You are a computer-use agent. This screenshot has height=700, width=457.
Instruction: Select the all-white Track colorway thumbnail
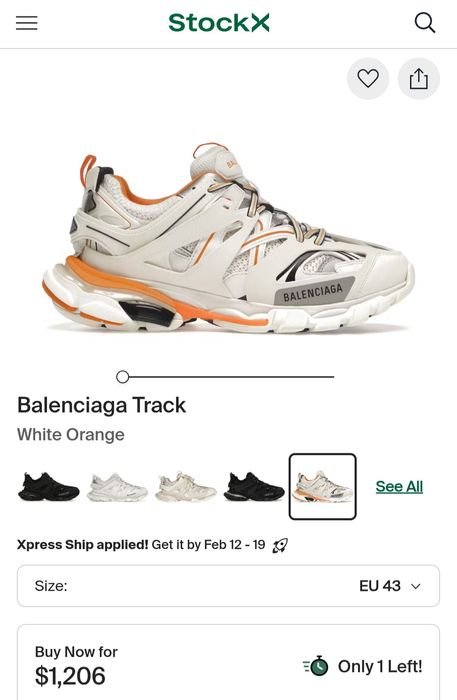(x=117, y=487)
